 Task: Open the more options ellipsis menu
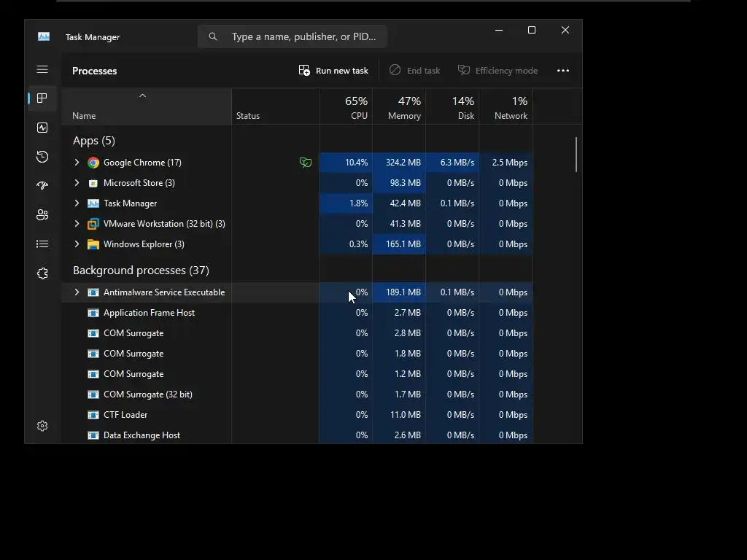click(563, 71)
